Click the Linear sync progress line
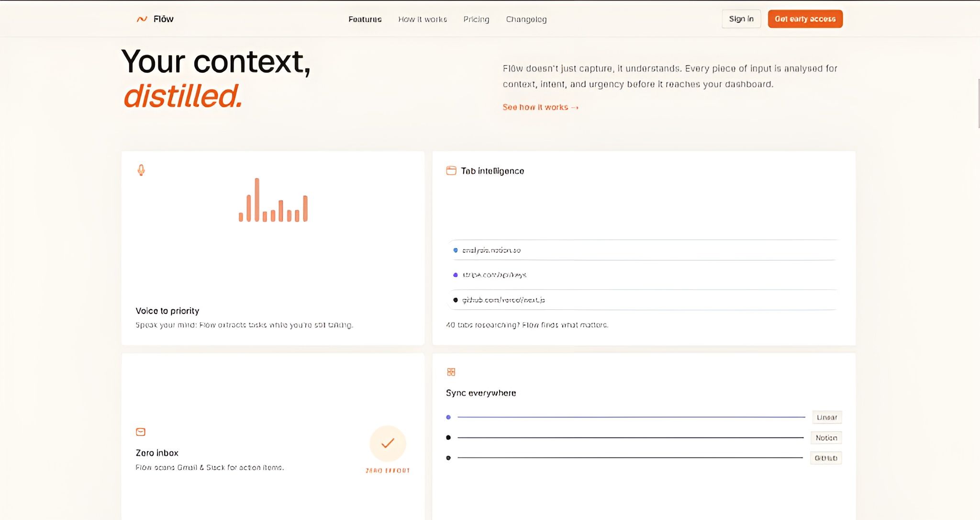The width and height of the screenshot is (980, 520). [x=631, y=417]
